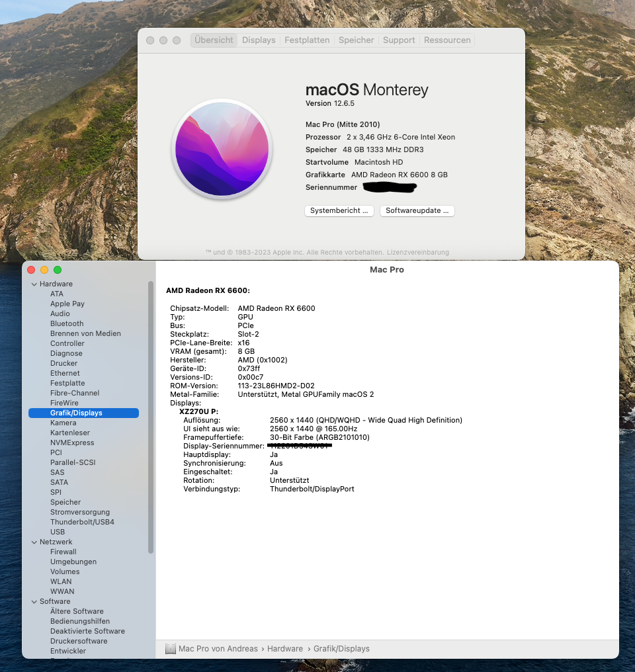The image size is (635, 672).
Task: Click the XZ270U P display name
Action: (199, 411)
